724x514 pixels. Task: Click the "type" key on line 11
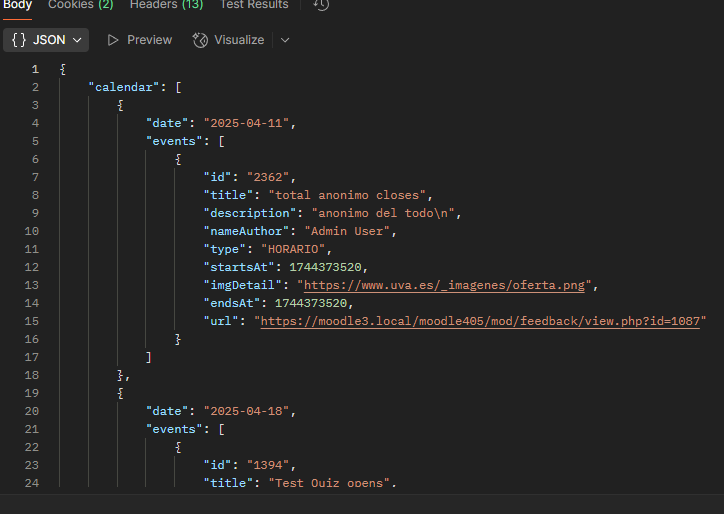224,249
